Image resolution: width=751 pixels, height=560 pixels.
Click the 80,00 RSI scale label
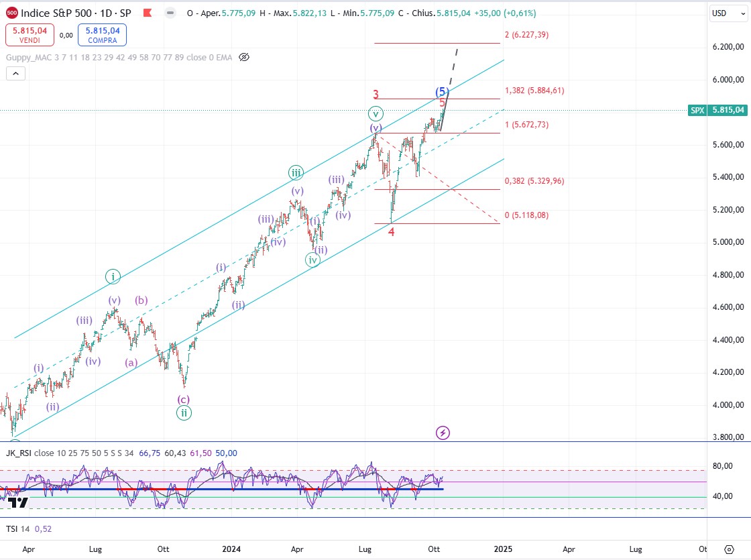pos(723,466)
